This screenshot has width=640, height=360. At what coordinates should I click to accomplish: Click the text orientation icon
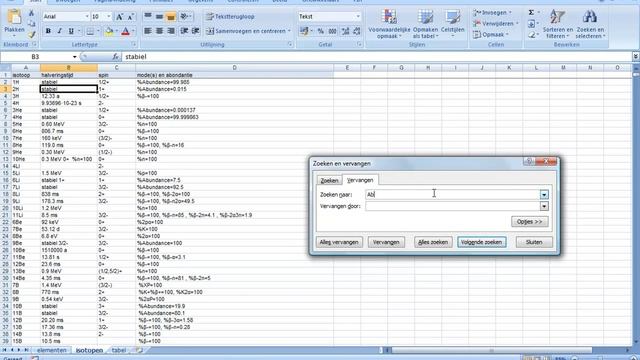[184, 16]
